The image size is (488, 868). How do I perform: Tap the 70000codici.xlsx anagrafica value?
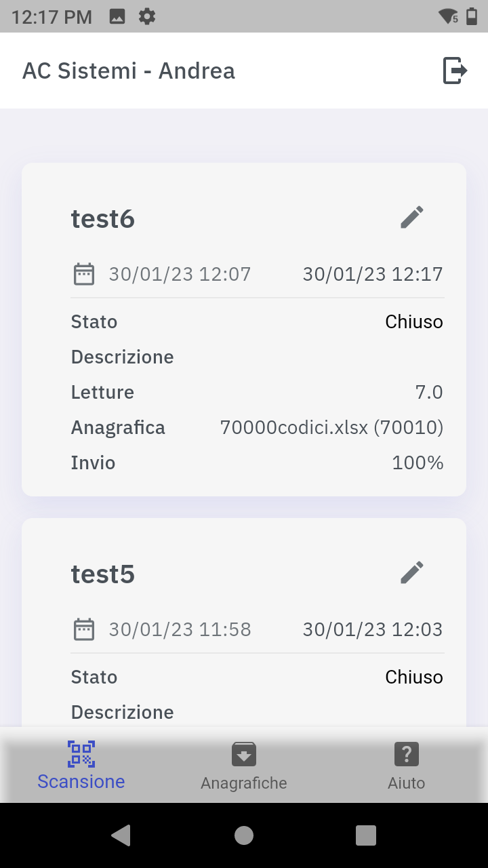(x=331, y=428)
